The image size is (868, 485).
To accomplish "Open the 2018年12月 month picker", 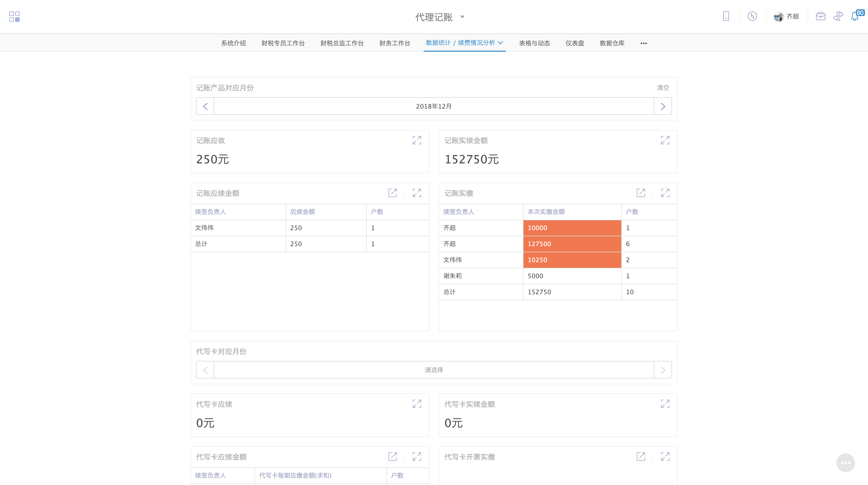I will pyautogui.click(x=434, y=107).
